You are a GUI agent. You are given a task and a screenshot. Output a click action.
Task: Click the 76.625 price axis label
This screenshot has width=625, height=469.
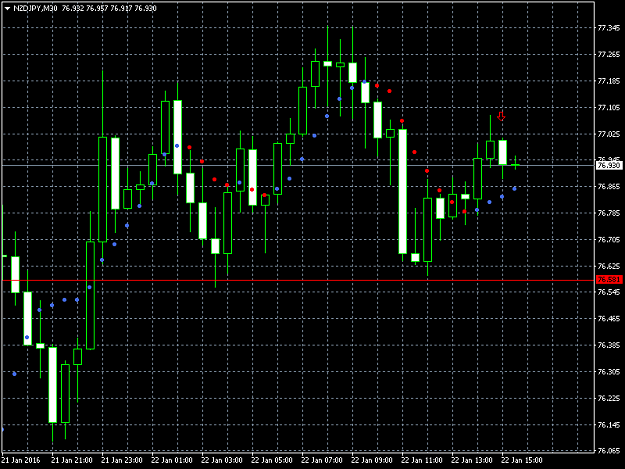[609, 266]
